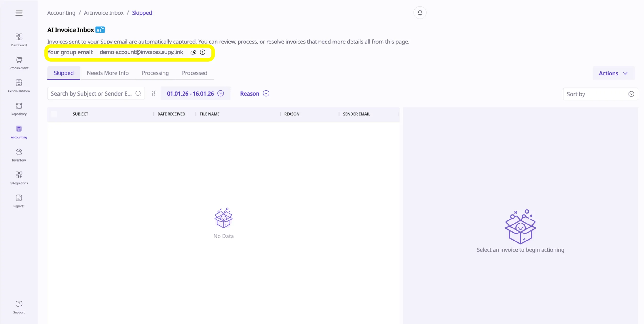Open the Reason filter dropdown

click(254, 94)
